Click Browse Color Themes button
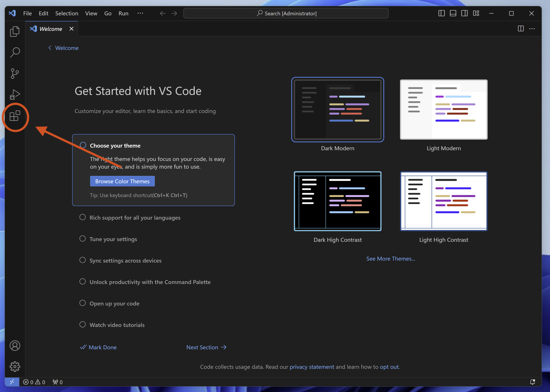The height and width of the screenshot is (392, 550). [x=122, y=181]
